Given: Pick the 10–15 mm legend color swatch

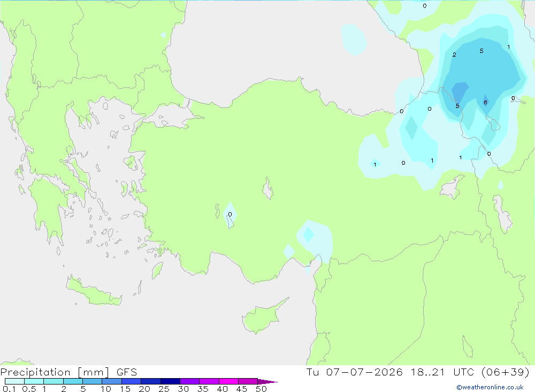Looking at the screenshot, I should 112,381.
